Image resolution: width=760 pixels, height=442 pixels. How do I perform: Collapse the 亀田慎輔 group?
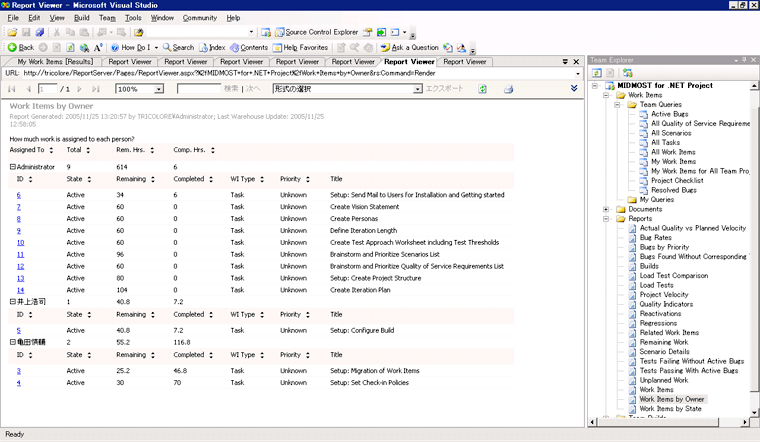[x=13, y=342]
